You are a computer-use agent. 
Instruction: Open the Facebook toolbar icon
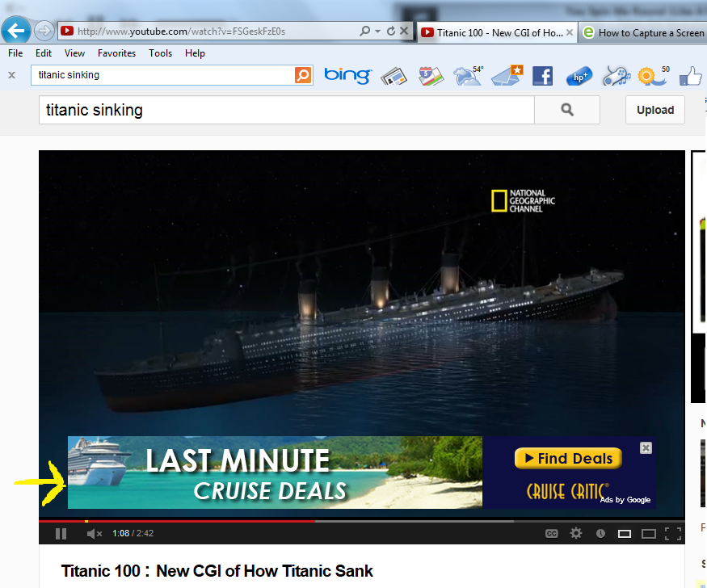(x=542, y=76)
